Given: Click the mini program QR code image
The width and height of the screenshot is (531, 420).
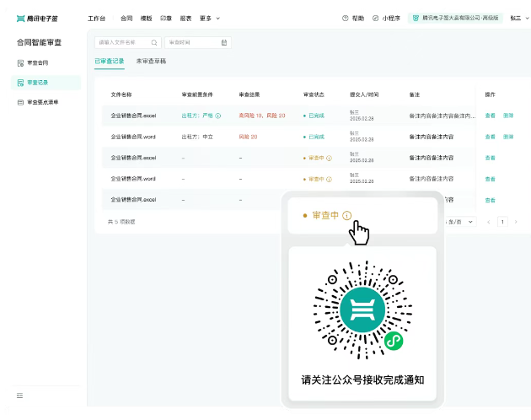Looking at the screenshot, I should coord(362,310).
